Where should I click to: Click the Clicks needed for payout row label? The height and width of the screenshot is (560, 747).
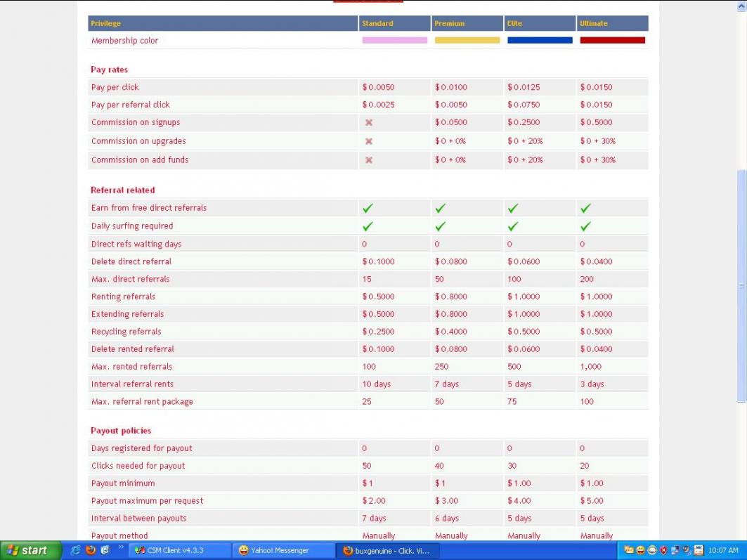(138, 466)
